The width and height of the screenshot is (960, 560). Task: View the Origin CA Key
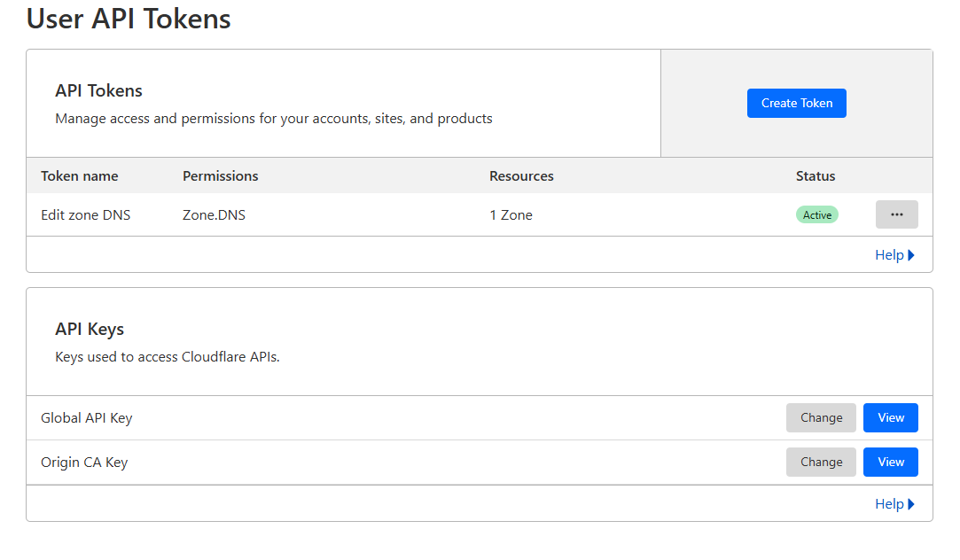point(890,462)
